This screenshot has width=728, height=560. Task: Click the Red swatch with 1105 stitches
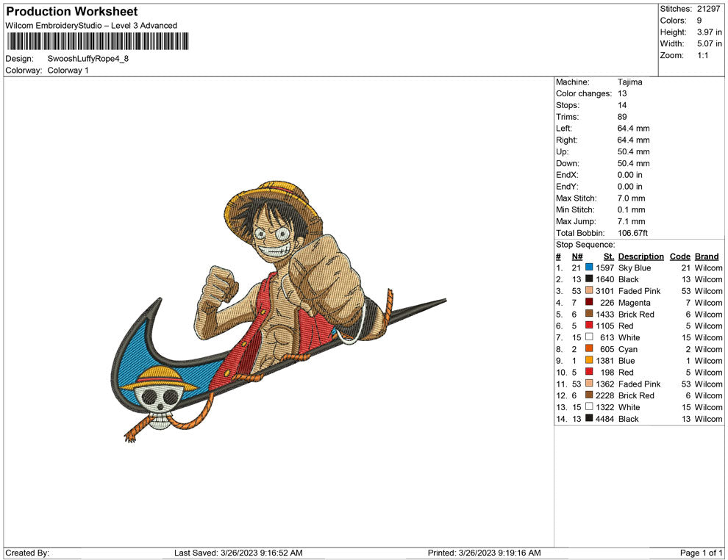click(x=589, y=326)
